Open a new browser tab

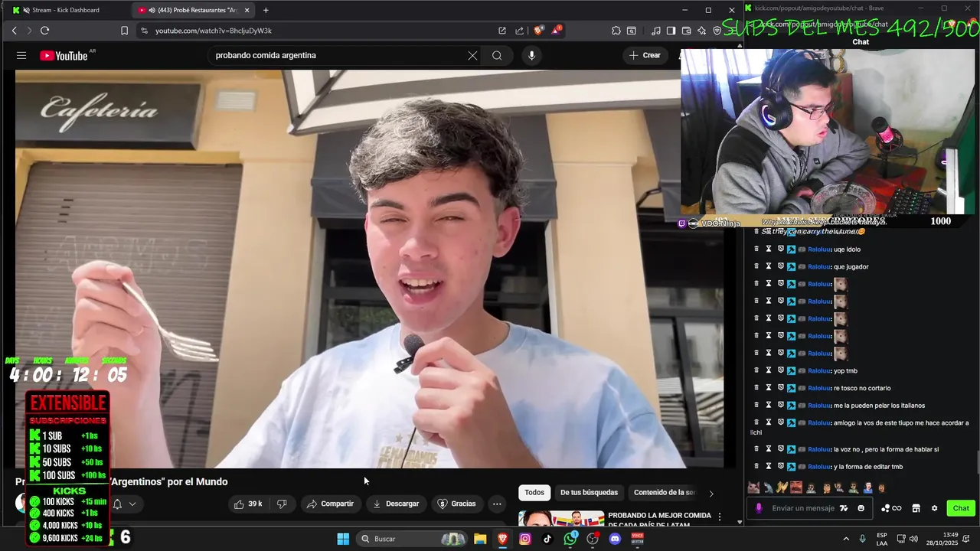click(266, 10)
